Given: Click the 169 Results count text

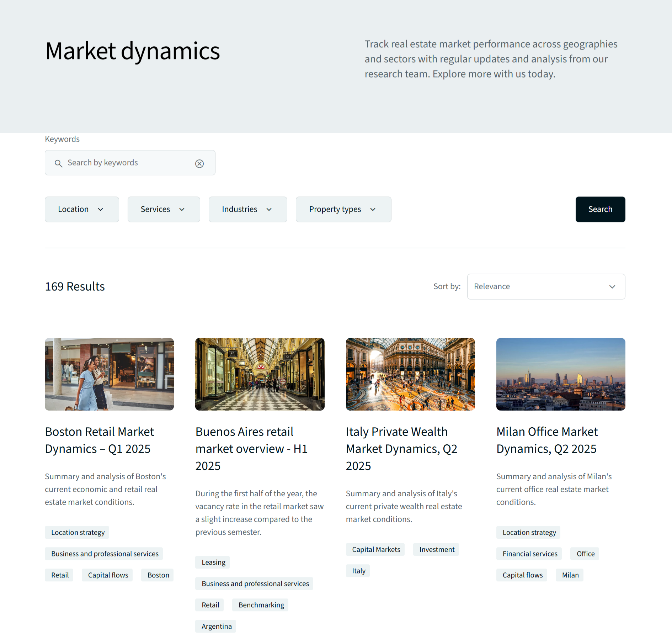Looking at the screenshot, I should pyautogui.click(x=75, y=286).
